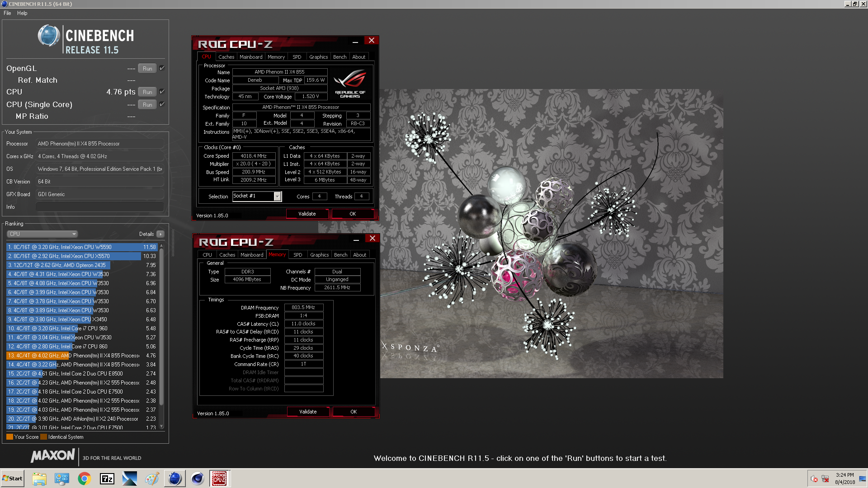Click the rendered Sponza scene image
Image resolution: width=868 pixels, height=488 pixels.
[x=552, y=234]
